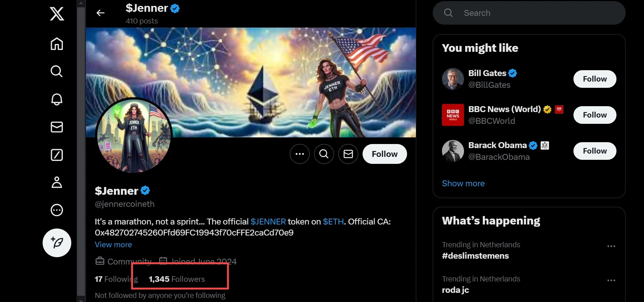This screenshot has width=644, height=302.
Task: Click the compose post button
Action: point(57,243)
